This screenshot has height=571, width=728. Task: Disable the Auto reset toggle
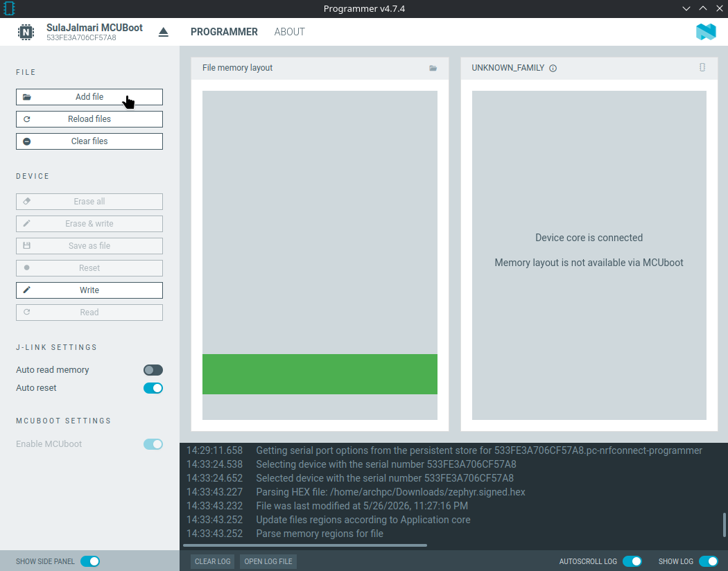click(153, 388)
